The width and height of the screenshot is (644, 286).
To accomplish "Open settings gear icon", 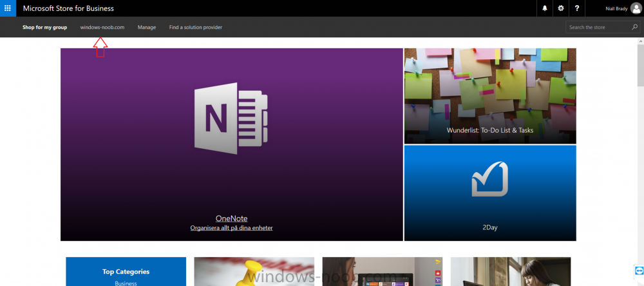I will coord(561,8).
